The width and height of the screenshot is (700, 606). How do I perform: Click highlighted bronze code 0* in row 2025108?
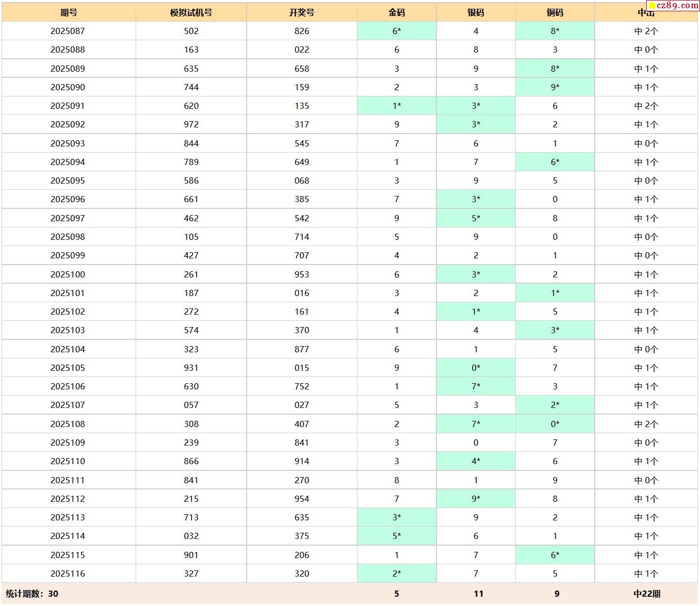555,424
